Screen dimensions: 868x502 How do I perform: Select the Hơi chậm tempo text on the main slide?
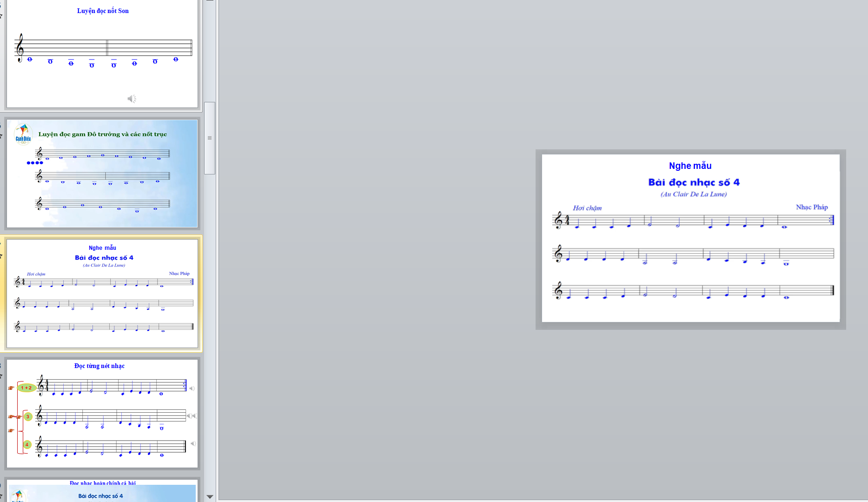point(587,208)
